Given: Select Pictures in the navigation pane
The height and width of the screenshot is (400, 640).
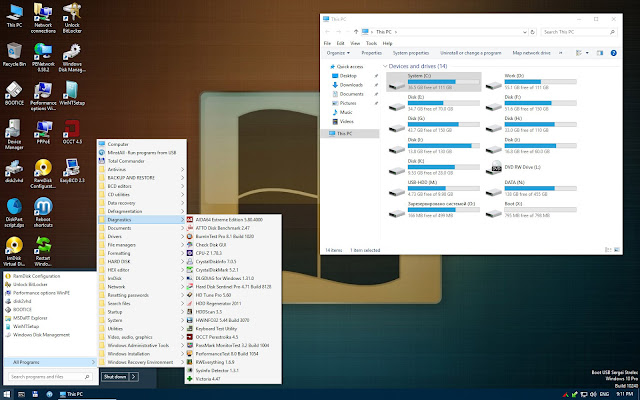Looking at the screenshot, I should (348, 103).
